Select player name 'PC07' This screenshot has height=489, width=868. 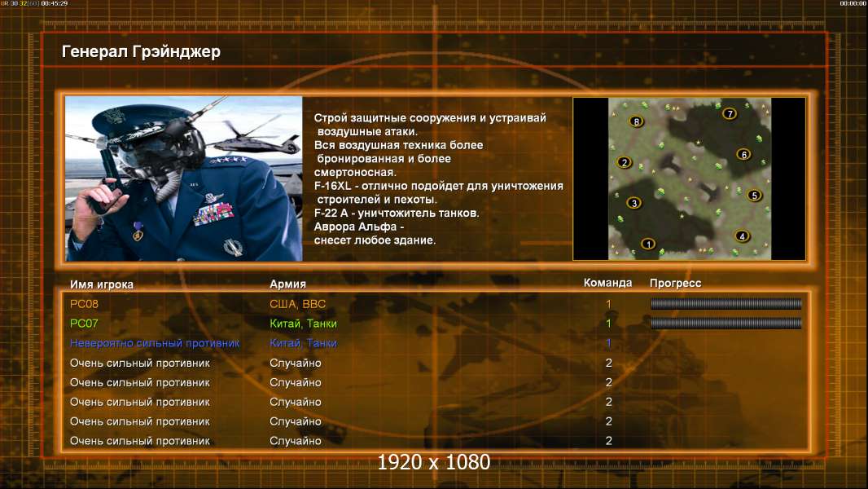tap(84, 324)
